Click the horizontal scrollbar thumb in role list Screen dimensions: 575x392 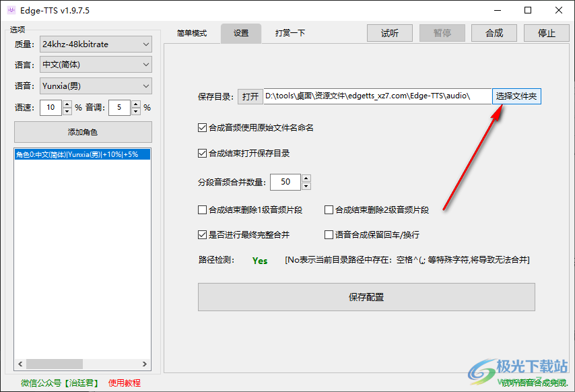tap(55, 364)
